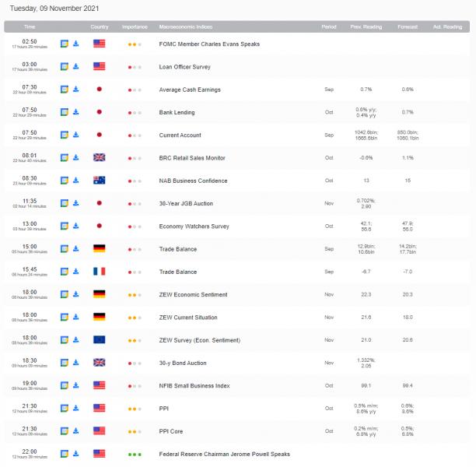Image resolution: width=476 pixels, height=467 pixels.
Task: Click the French flag in the Trade Balance row
Action: pyautogui.click(x=99, y=272)
